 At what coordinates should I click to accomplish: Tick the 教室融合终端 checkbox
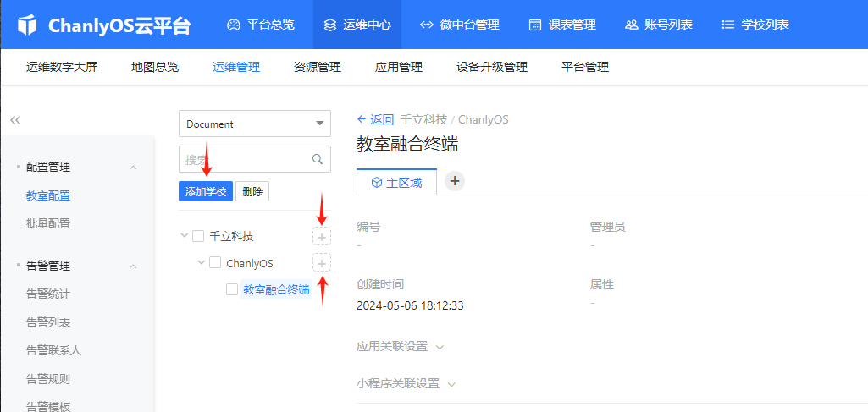tap(232, 289)
